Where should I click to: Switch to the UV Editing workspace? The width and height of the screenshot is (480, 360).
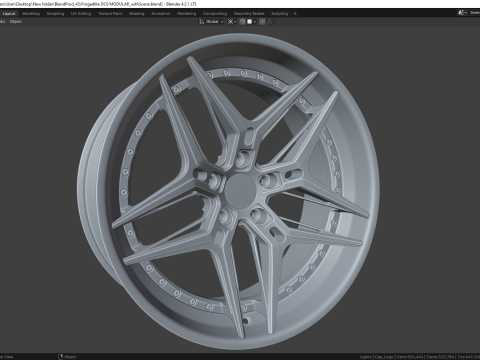81,14
